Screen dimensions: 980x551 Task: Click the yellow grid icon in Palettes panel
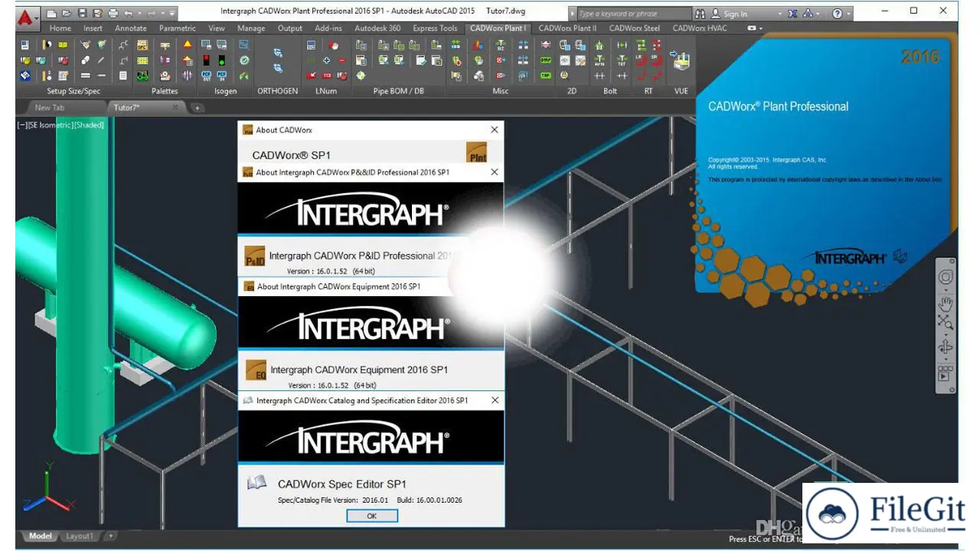click(142, 60)
